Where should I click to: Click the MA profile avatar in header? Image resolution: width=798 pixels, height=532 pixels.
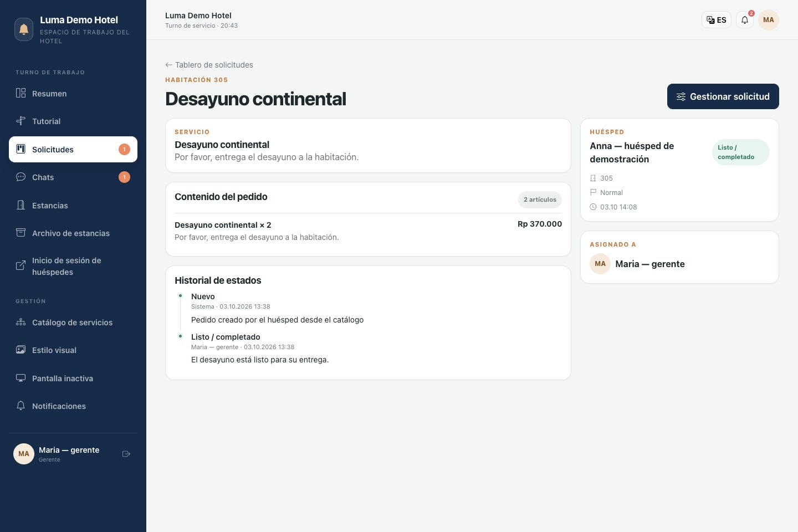[769, 20]
